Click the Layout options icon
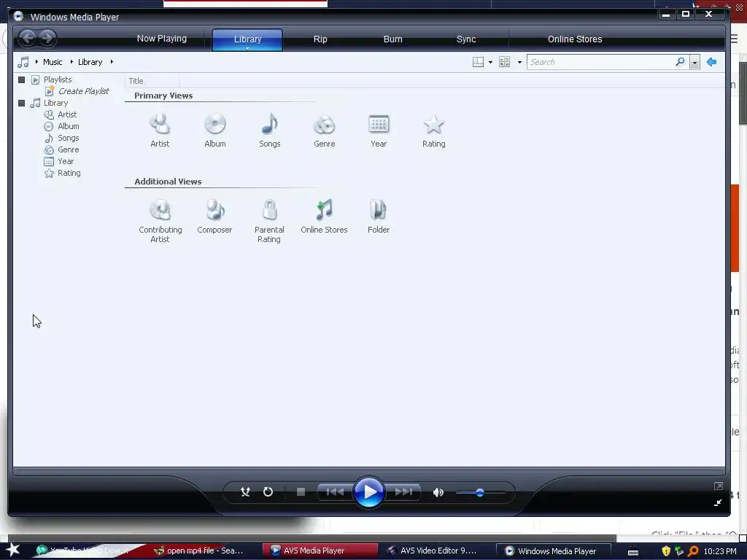The image size is (747, 560). pyautogui.click(x=478, y=62)
